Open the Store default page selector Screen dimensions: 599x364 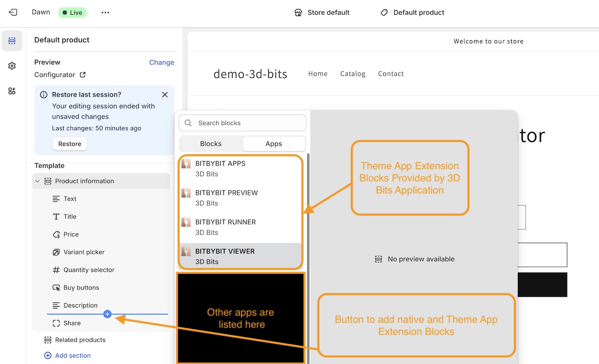[x=322, y=13]
